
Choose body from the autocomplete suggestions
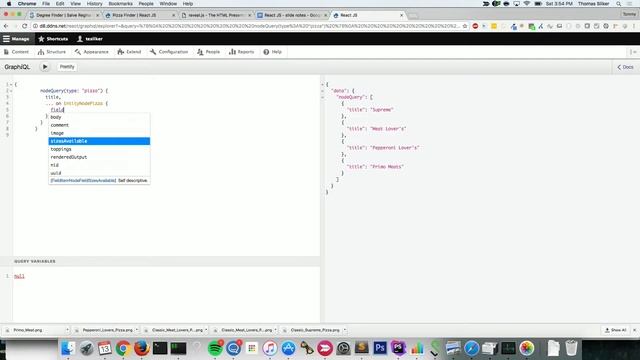click(99, 117)
